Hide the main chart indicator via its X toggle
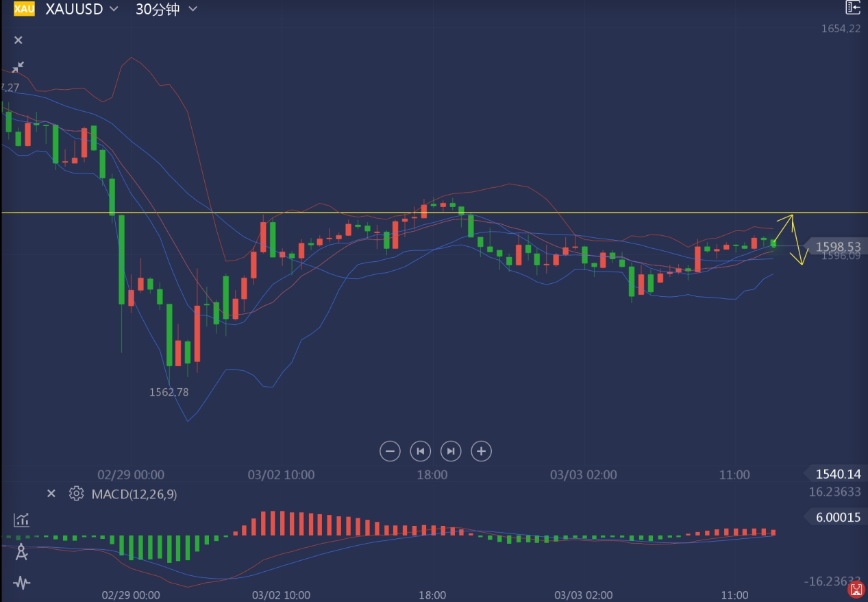This screenshot has height=602, width=868. 18,40
